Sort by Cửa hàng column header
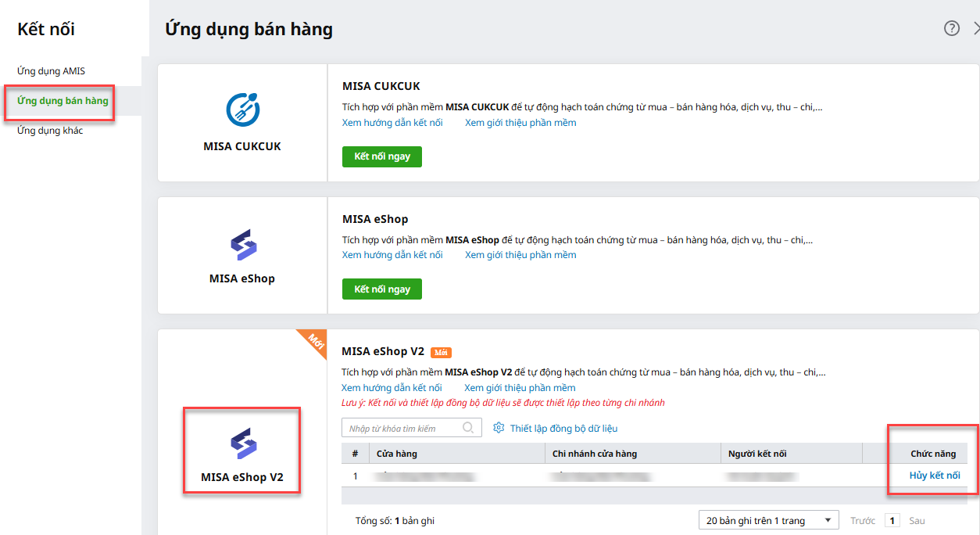 tap(397, 454)
